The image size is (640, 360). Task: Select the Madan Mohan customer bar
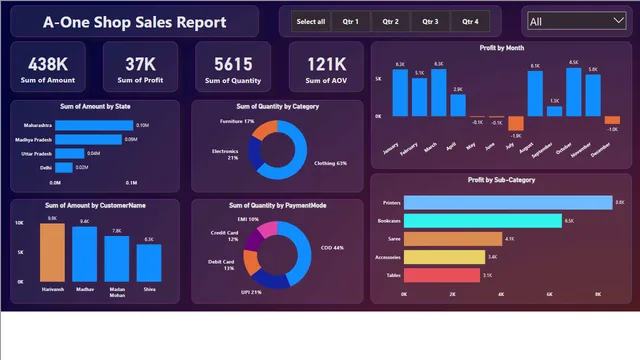click(117, 259)
